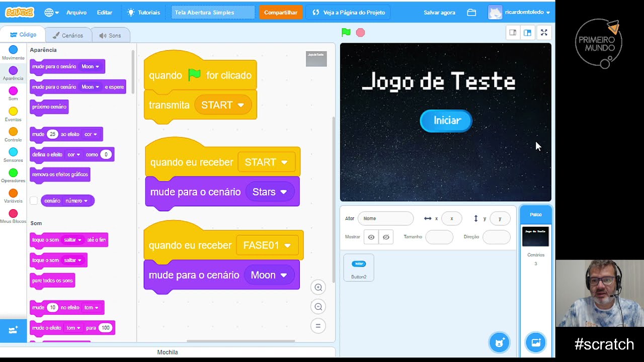Open the Moon dropdown in workspace block
The image size is (644, 362).
click(269, 275)
